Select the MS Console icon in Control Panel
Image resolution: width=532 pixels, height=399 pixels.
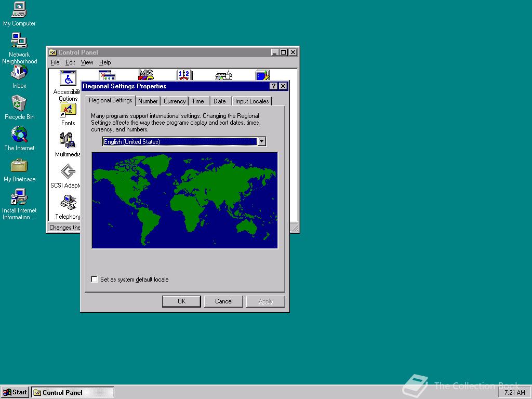[x=146, y=75]
